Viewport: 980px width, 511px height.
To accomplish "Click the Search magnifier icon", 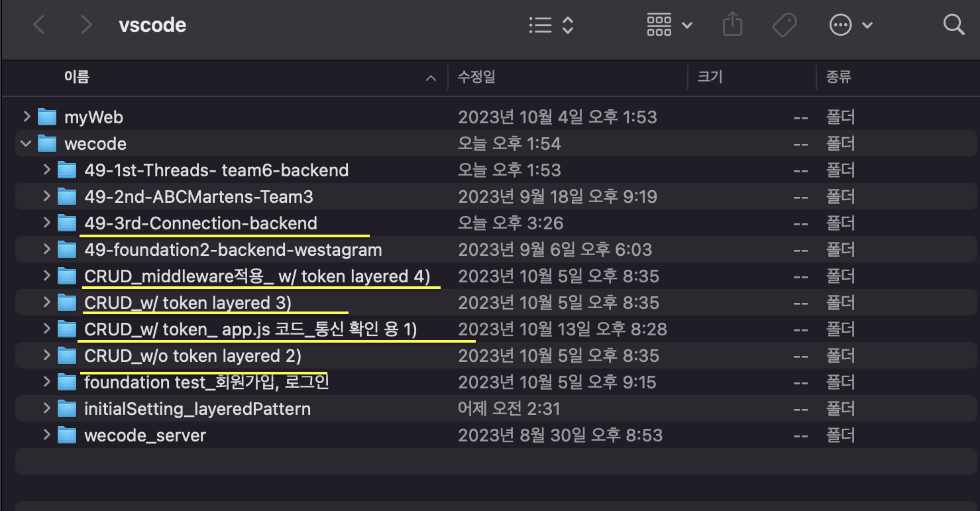I will [x=953, y=25].
